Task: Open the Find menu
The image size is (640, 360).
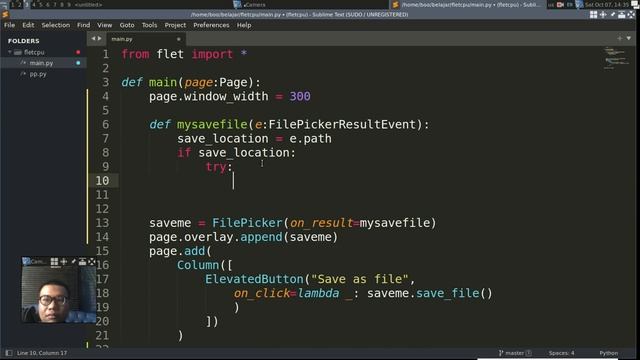Action: click(83, 25)
